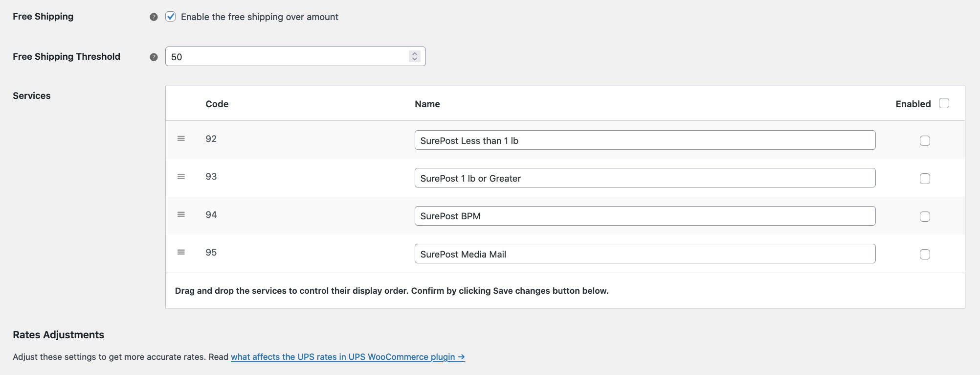The image size is (980, 375).
Task: Edit the SurePost Media Mail name field
Action: click(x=645, y=254)
